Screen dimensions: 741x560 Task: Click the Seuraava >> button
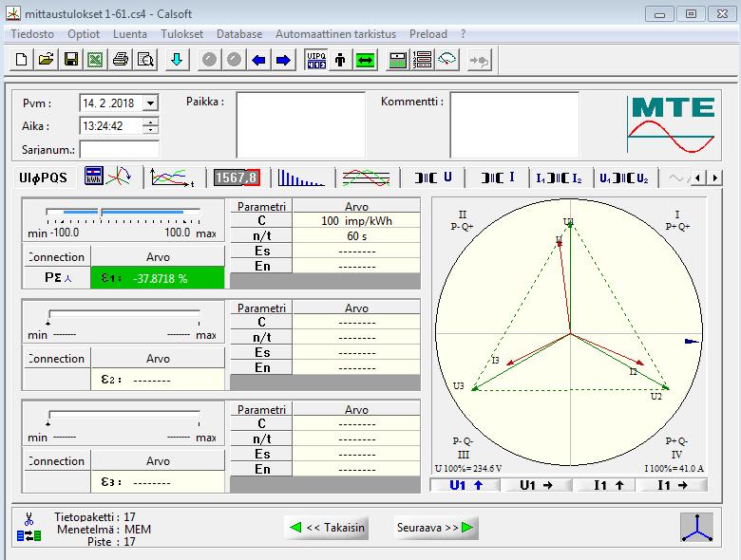[436, 528]
